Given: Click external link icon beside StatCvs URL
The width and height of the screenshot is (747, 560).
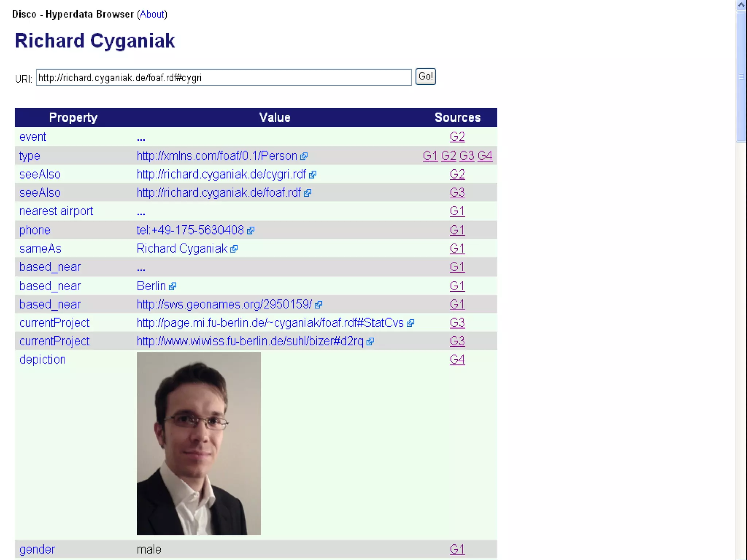Looking at the screenshot, I should [x=410, y=323].
